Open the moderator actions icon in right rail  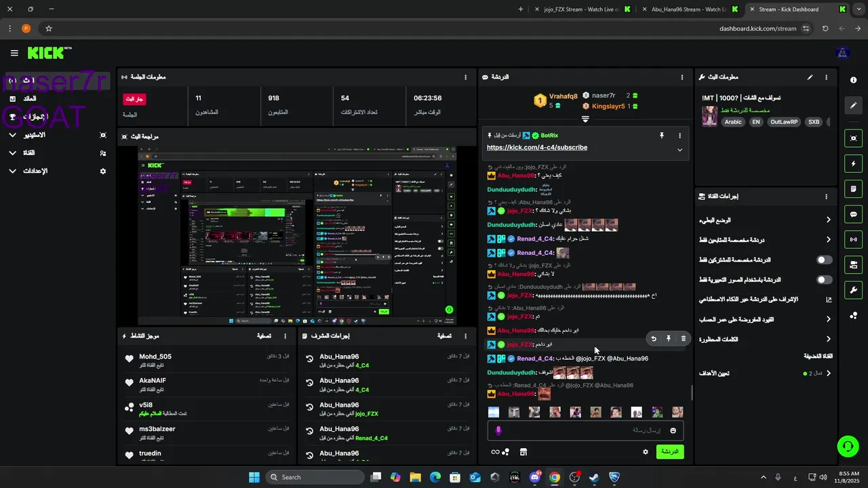point(853,264)
